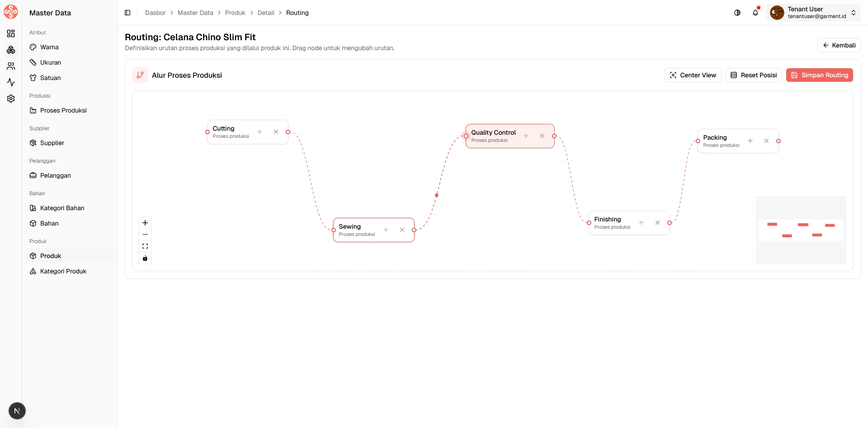Image resolution: width=868 pixels, height=428 pixels.
Task: Delete the Quality Control node
Action: click(x=542, y=136)
